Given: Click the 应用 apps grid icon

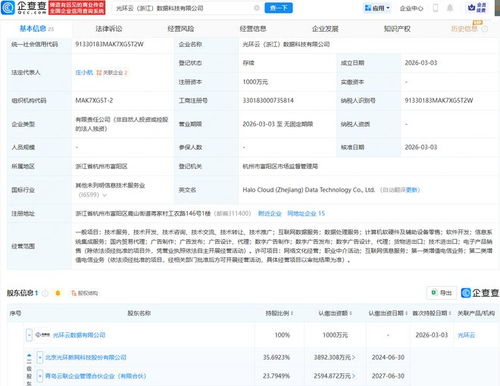Looking at the screenshot, I should pyautogui.click(x=368, y=8).
